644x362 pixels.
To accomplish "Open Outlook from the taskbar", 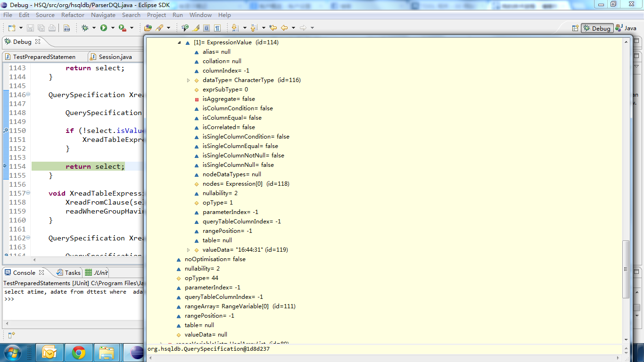I will click(x=50, y=353).
